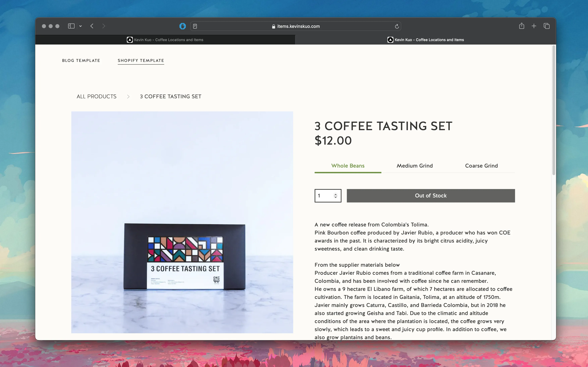Image resolution: width=588 pixels, height=367 pixels.
Task: Select Coarse Grind option
Action: (482, 165)
